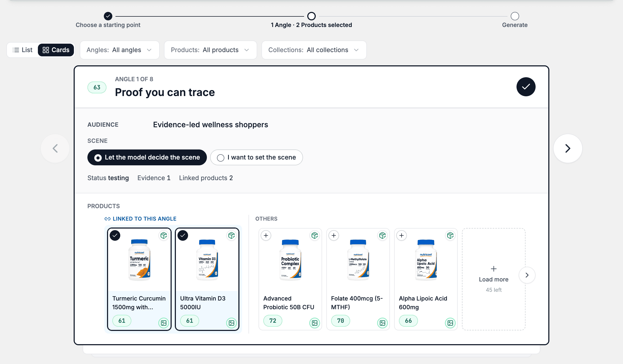Viewport: 623px width, 364px height.
Task: Switch to List view
Action: (23, 50)
